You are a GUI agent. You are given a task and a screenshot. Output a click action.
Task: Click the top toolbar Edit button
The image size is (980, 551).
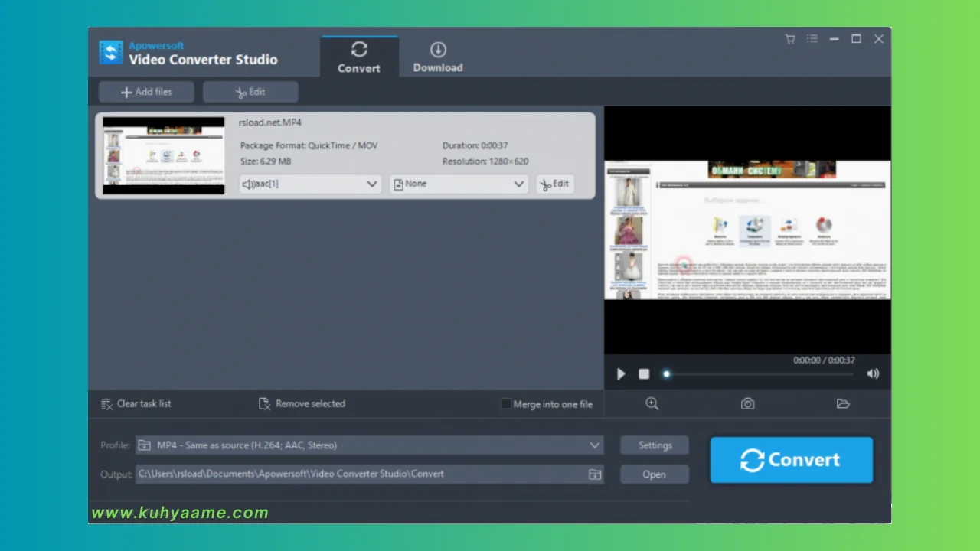coord(250,92)
